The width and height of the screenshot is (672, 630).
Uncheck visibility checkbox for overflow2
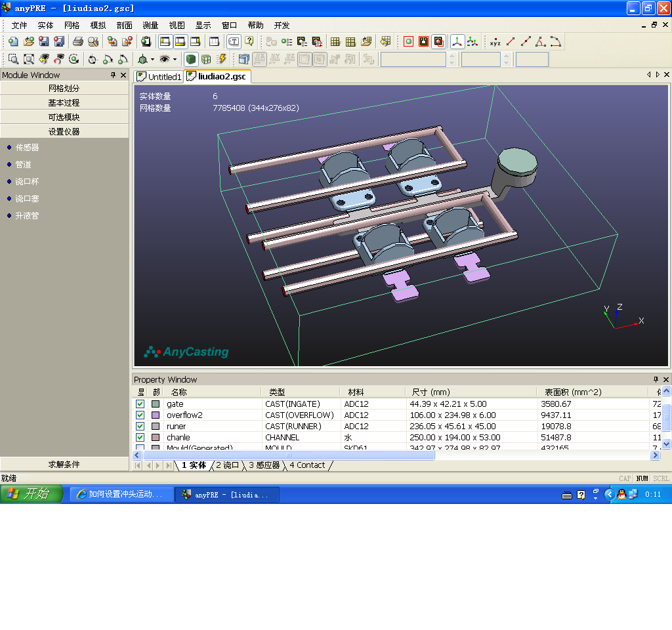pyautogui.click(x=140, y=415)
